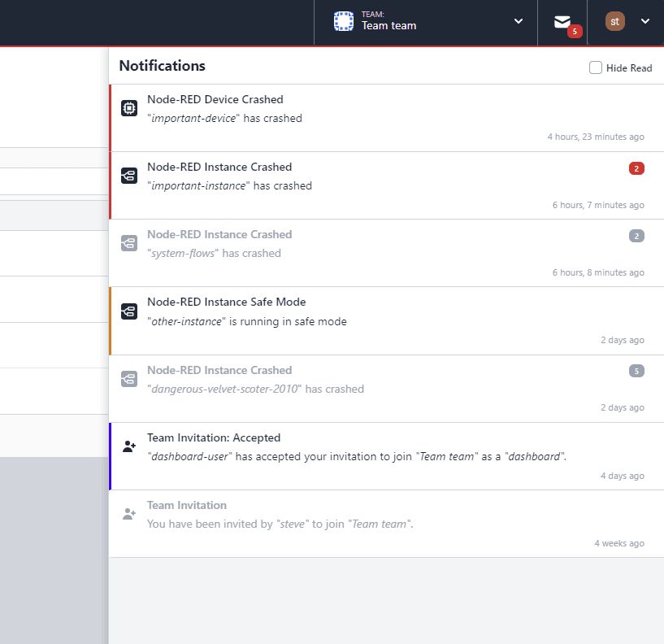Open the "Node-RED Device Crashed" notification
The height and width of the screenshot is (644, 664).
tap(215, 99)
